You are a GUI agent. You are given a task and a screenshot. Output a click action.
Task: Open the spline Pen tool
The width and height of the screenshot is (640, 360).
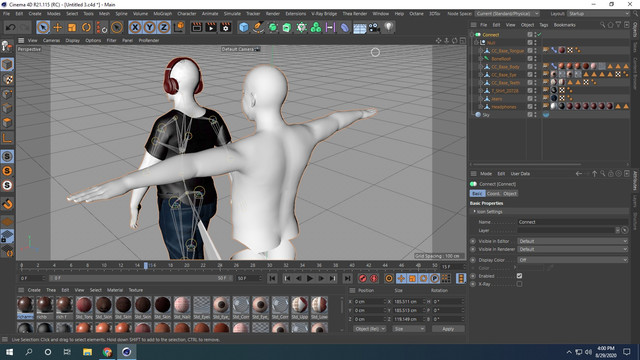[x=258, y=27]
